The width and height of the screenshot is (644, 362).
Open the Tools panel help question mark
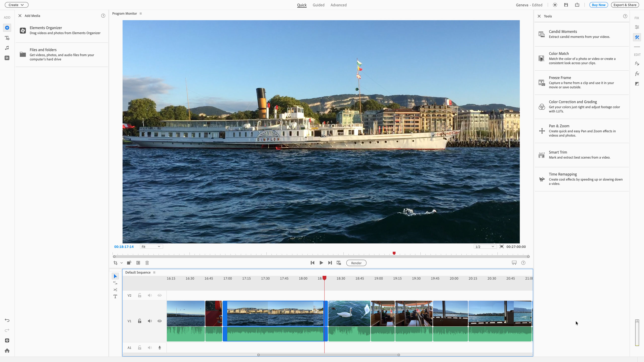click(625, 16)
